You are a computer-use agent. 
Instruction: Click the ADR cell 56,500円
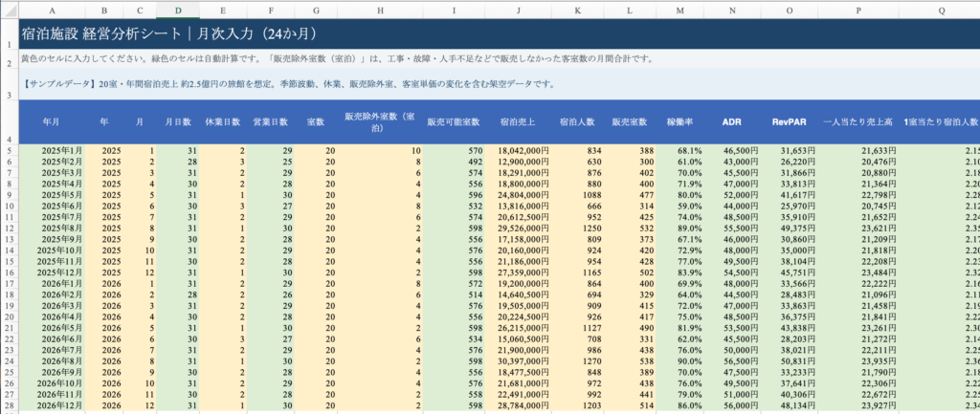[732, 360]
